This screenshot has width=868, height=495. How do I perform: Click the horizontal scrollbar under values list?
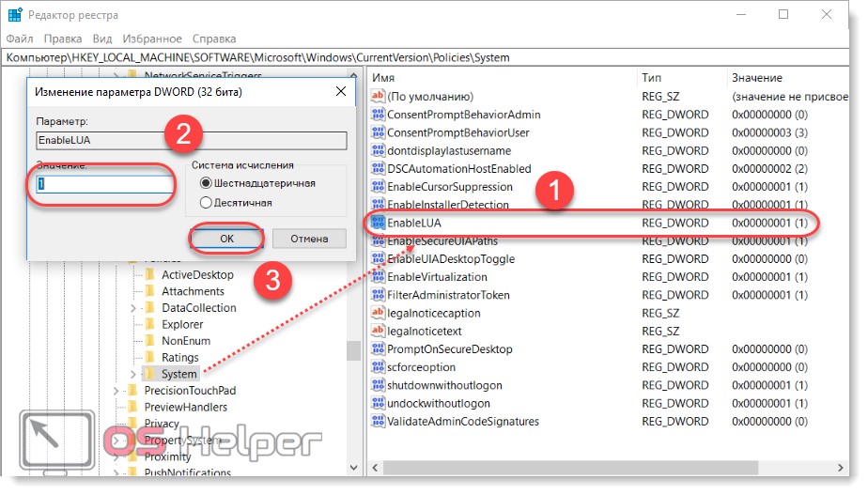(564, 467)
